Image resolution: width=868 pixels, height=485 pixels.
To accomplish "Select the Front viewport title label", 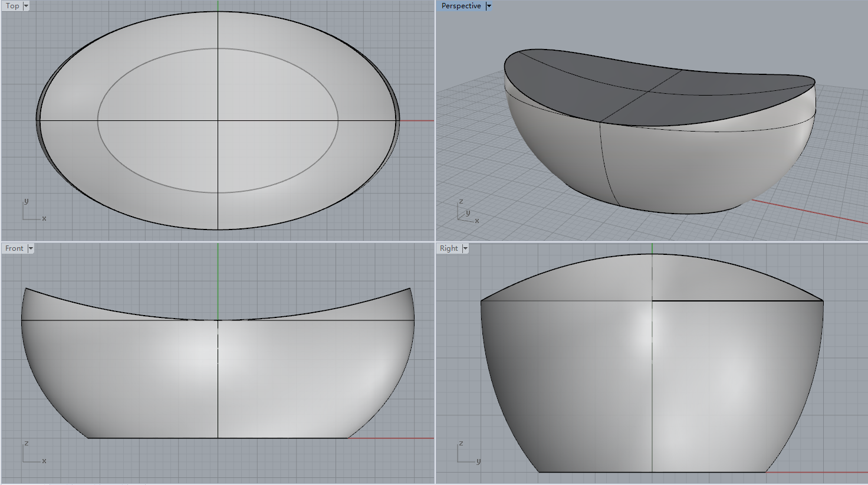I will (14, 248).
